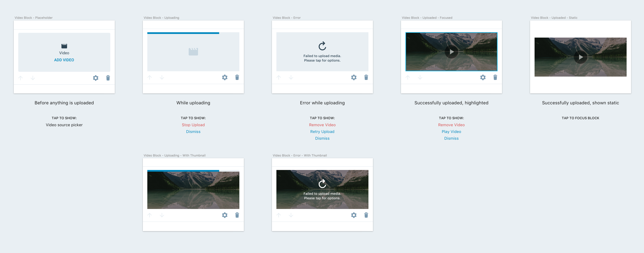This screenshot has height=253, width=644.
Task: Click ADD VIDEO in the placeholder block
Action: pyautogui.click(x=64, y=60)
